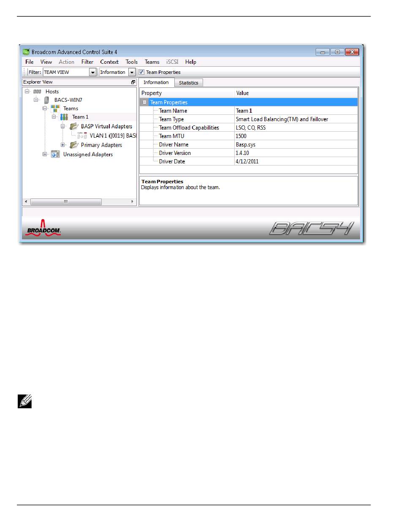Image resolution: width=401 pixels, height=532 pixels.
Task: Open the Filter menu
Action: pos(87,62)
